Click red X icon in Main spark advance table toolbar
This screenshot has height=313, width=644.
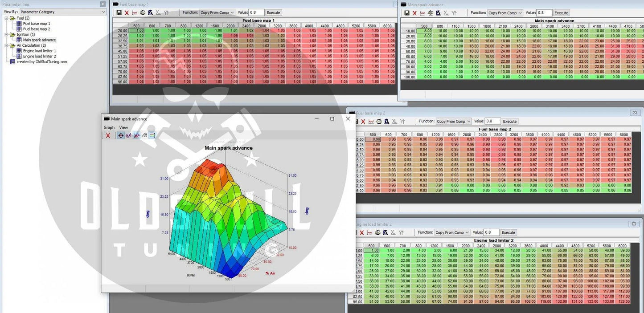[414, 13]
